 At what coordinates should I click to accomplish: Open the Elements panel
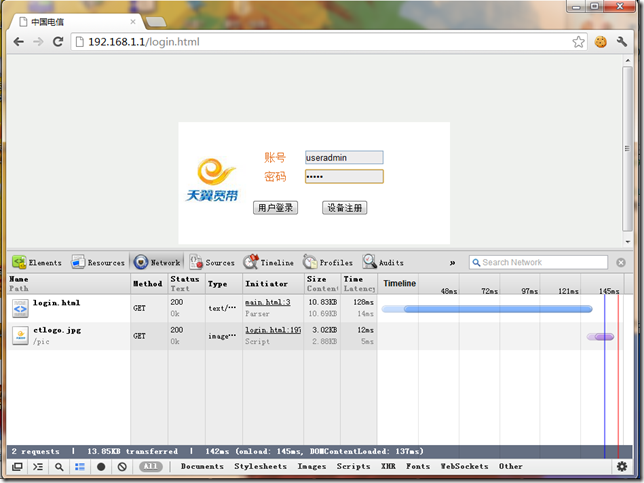point(37,262)
